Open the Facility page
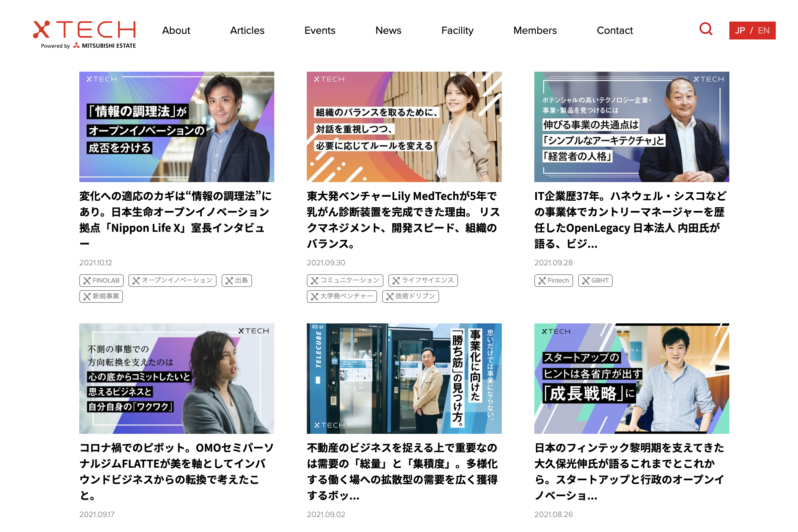Screen dimensions: 798x532 click(x=457, y=31)
